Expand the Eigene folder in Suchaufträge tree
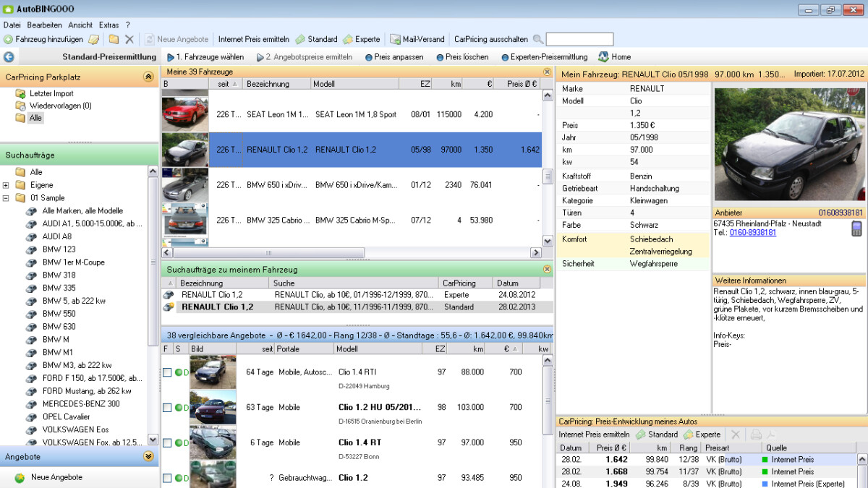The width and height of the screenshot is (868, 488). point(7,185)
